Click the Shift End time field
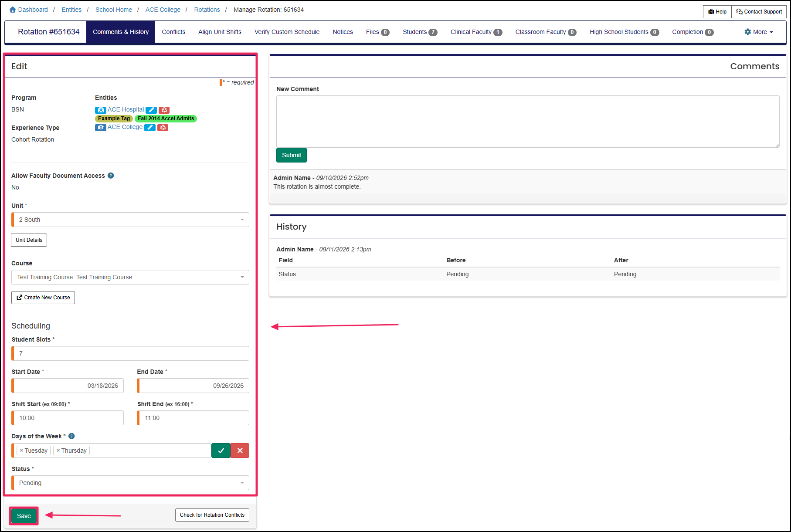 (x=193, y=418)
